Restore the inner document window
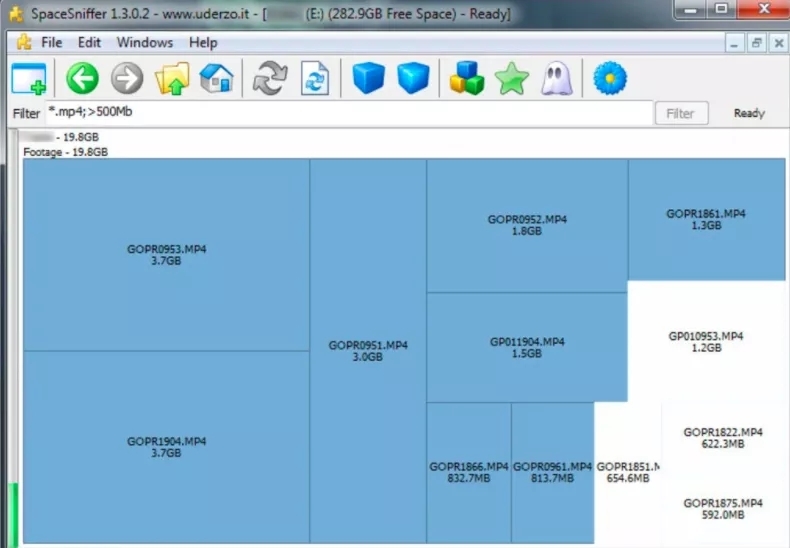 pos(756,43)
